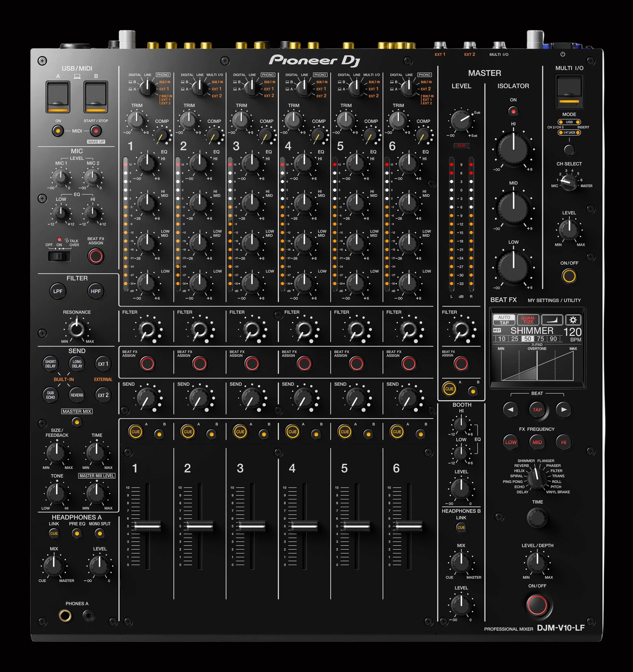Choose LONG DELAY send effect
The width and height of the screenshot is (633, 672).
(77, 364)
